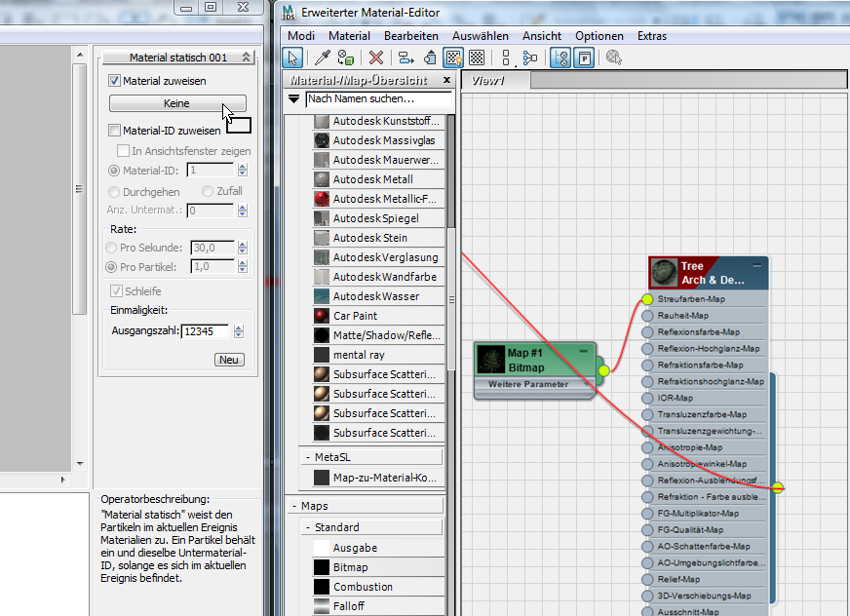850x616 pixels.
Task: Toggle Material/Map browser panel icon
Action: (x=560, y=58)
